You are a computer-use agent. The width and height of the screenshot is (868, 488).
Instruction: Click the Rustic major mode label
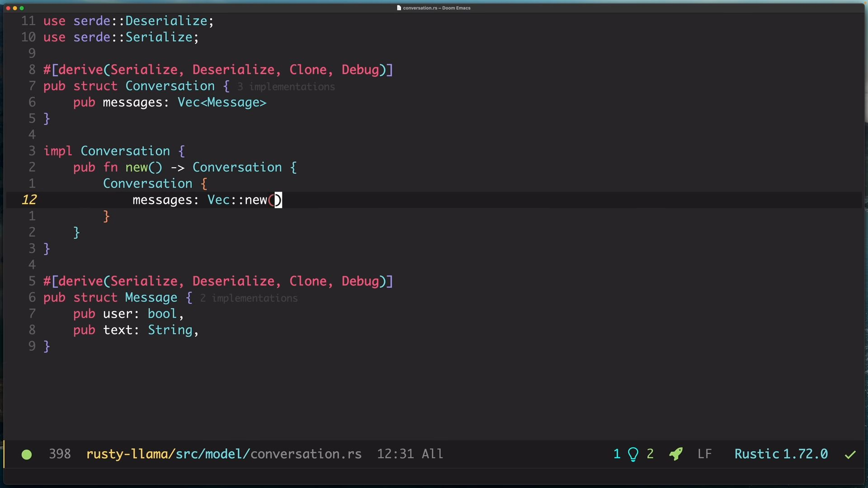[756, 454]
